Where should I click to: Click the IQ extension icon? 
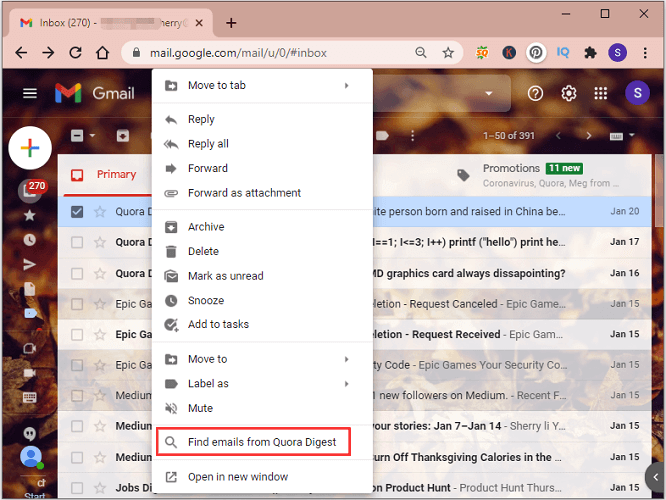pos(563,53)
